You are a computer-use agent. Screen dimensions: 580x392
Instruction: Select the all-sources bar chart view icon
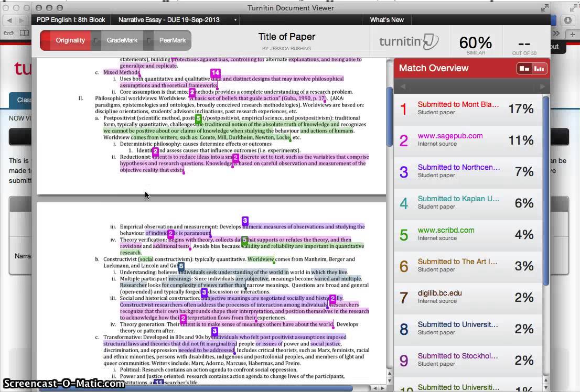pos(539,69)
